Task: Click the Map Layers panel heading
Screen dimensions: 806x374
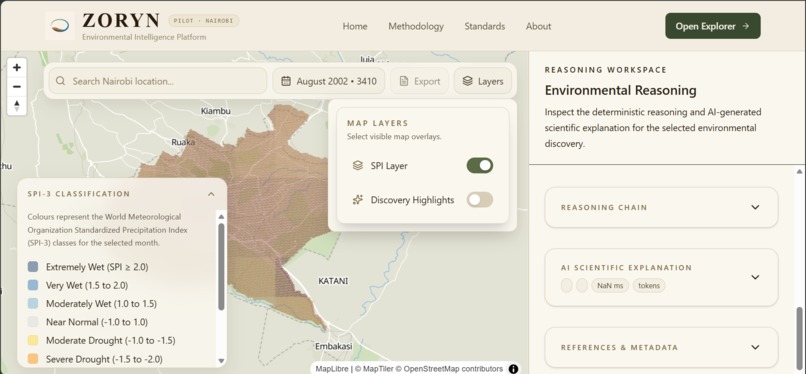Action: 377,123
